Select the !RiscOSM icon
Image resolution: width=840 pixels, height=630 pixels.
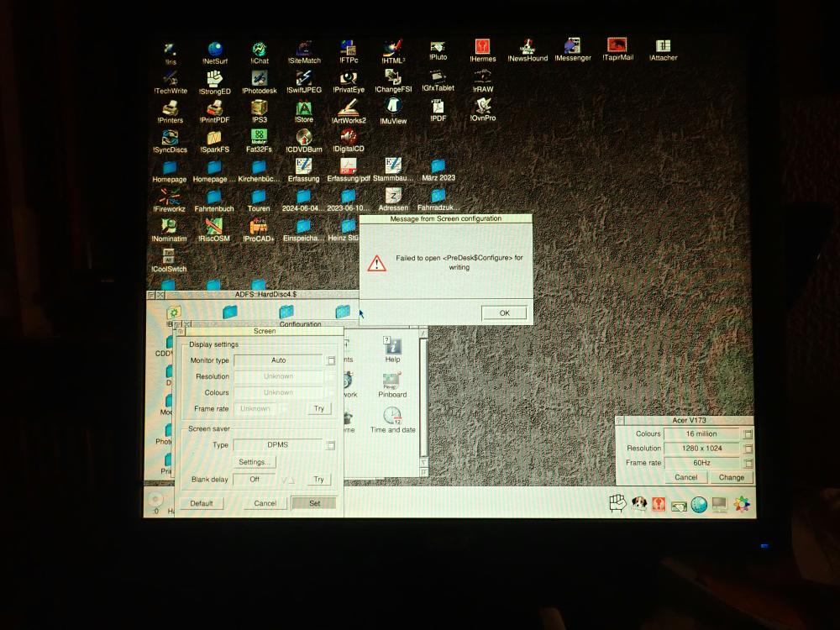coord(214,231)
